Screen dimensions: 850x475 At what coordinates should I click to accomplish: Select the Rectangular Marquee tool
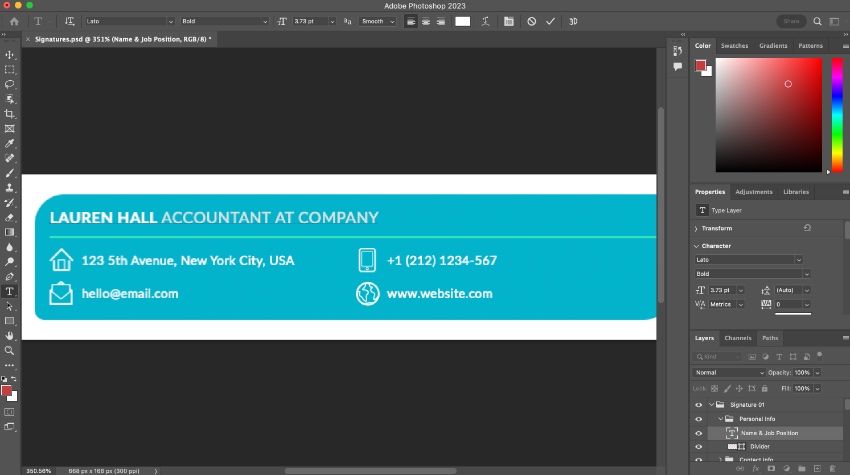tap(9, 69)
